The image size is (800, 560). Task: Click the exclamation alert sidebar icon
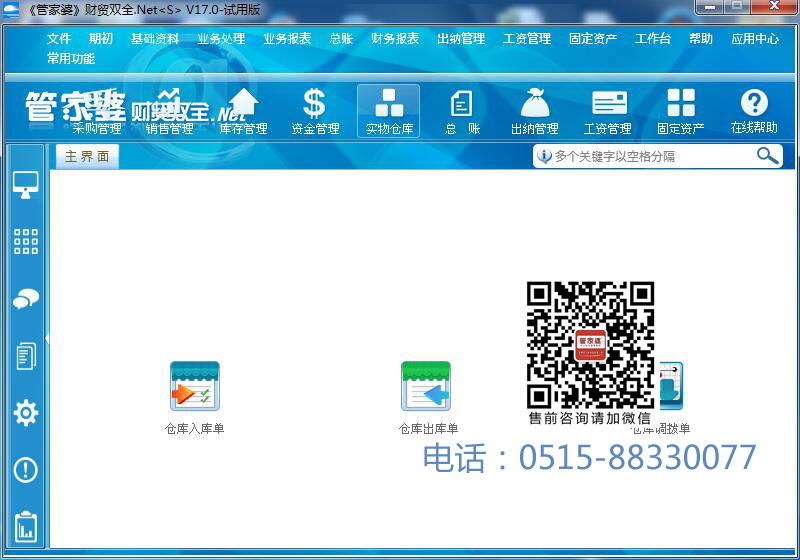[x=26, y=470]
